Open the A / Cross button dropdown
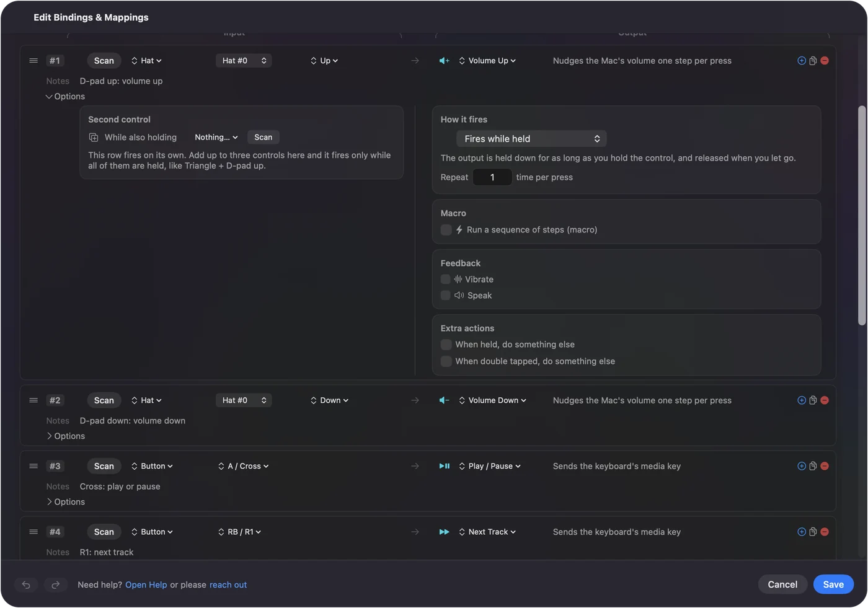 coord(244,466)
